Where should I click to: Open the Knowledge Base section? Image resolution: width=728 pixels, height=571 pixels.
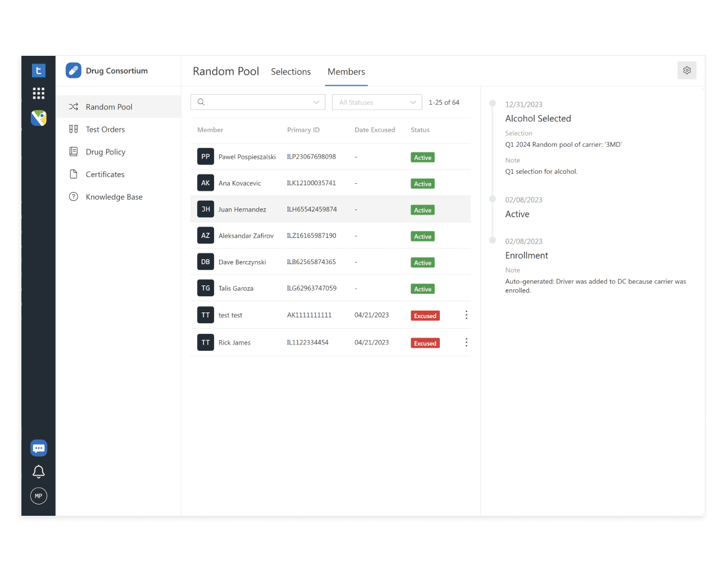[114, 197]
